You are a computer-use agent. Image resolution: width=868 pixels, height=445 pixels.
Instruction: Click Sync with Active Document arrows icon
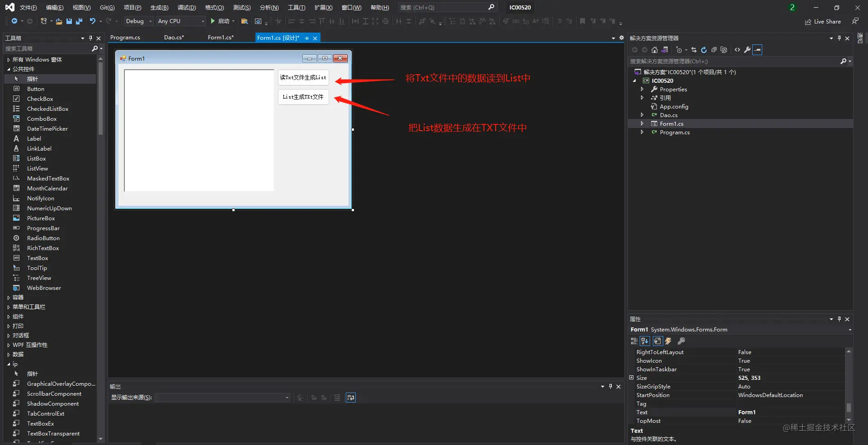pos(694,50)
